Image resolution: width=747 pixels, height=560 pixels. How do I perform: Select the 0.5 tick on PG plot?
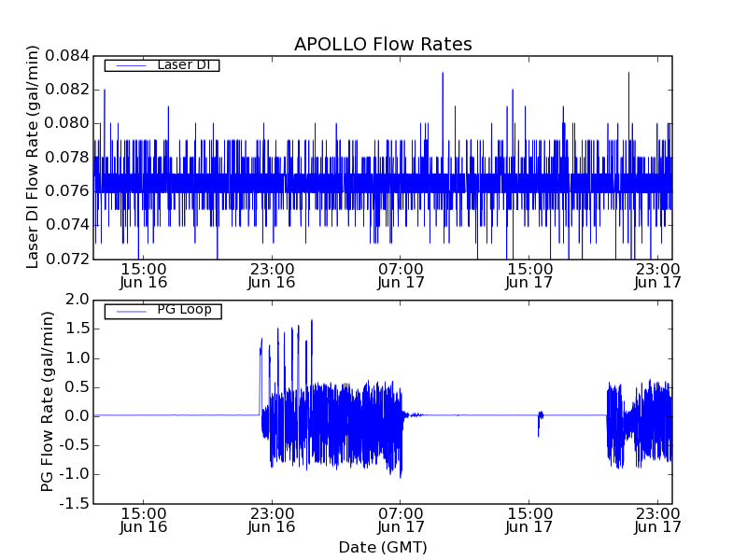coord(78,387)
